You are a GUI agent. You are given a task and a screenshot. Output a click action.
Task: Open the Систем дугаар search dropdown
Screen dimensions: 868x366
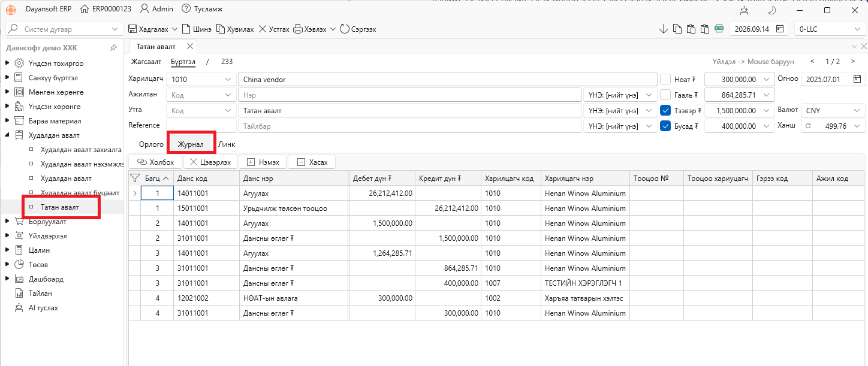click(x=115, y=29)
